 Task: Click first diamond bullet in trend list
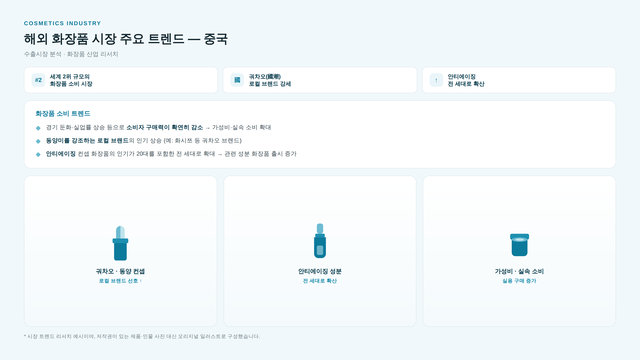pyautogui.click(x=38, y=128)
